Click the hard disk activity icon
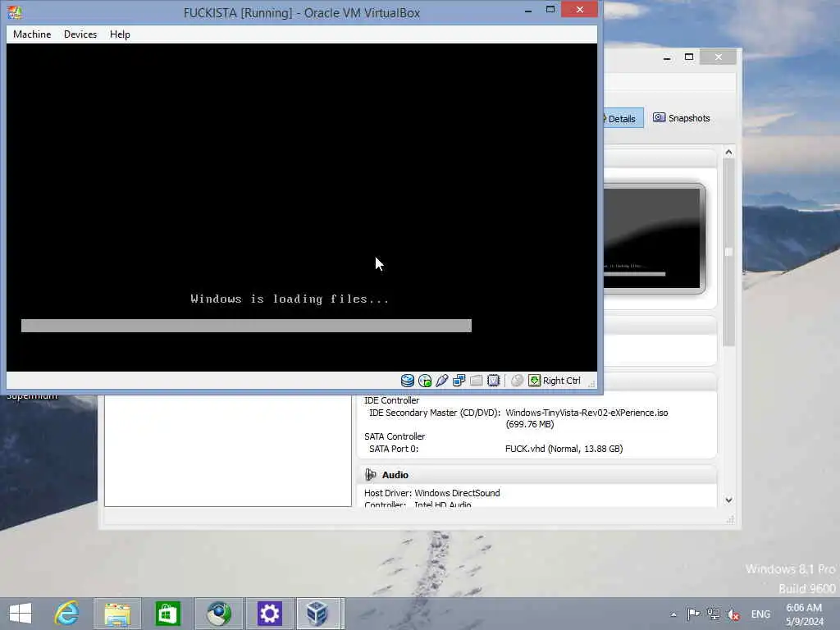Image resolution: width=840 pixels, height=630 pixels. click(407, 381)
